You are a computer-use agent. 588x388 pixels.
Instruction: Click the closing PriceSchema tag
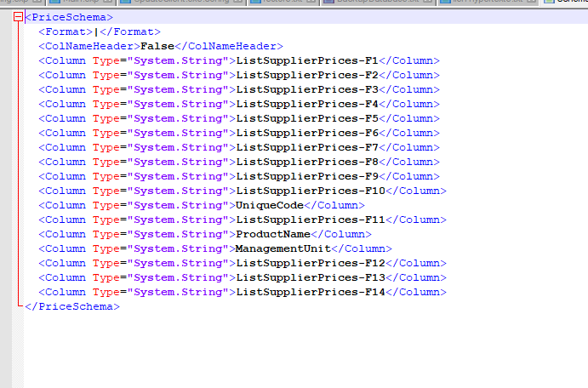[71, 306]
